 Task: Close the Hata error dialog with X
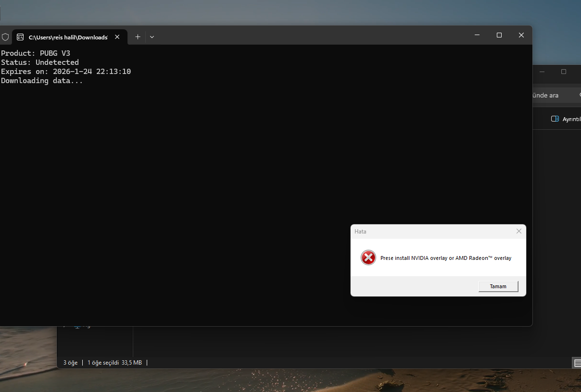(519, 231)
